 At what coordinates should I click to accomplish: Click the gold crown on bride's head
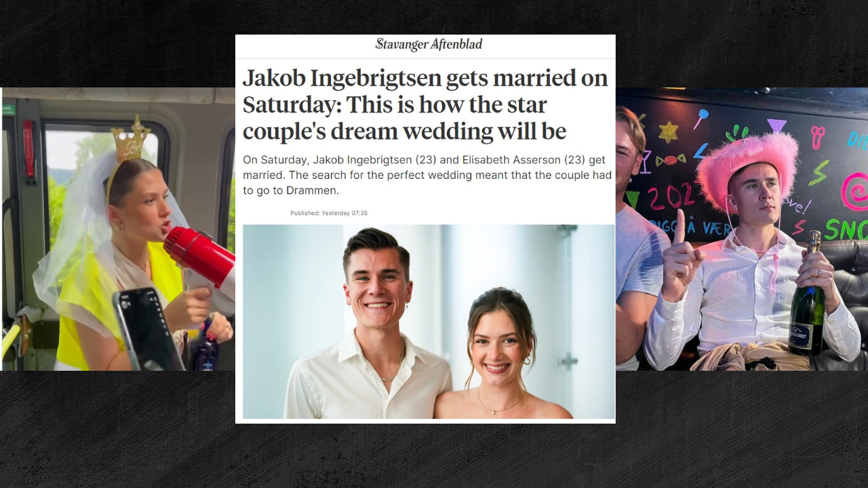[x=131, y=140]
